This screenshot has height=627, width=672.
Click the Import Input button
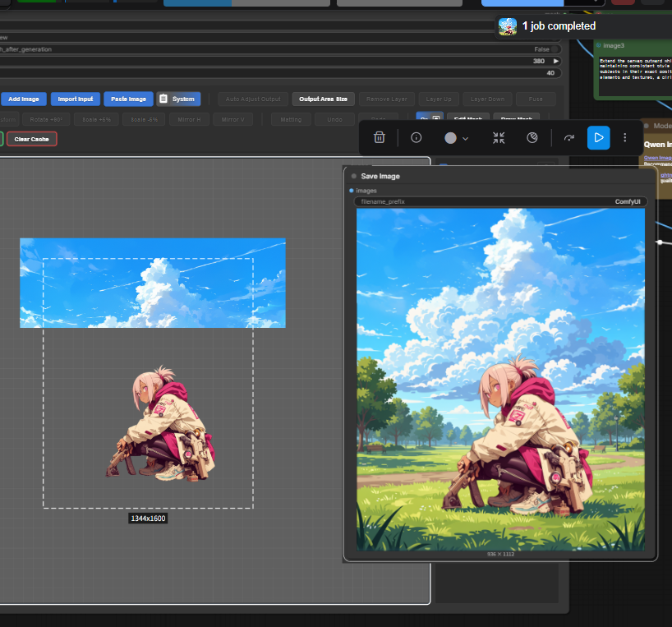[x=75, y=99]
